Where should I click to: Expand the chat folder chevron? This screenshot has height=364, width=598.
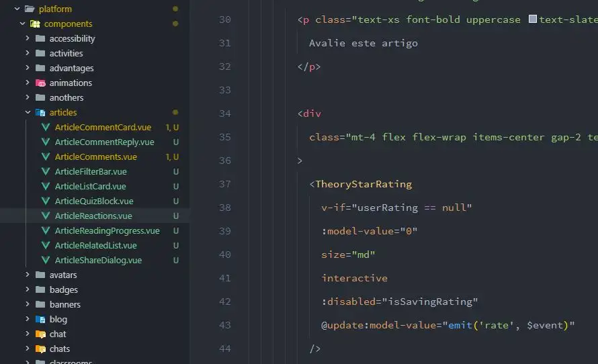28,334
